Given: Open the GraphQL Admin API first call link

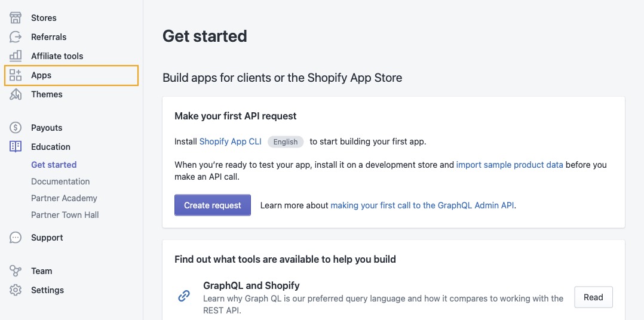Looking at the screenshot, I should [422, 205].
